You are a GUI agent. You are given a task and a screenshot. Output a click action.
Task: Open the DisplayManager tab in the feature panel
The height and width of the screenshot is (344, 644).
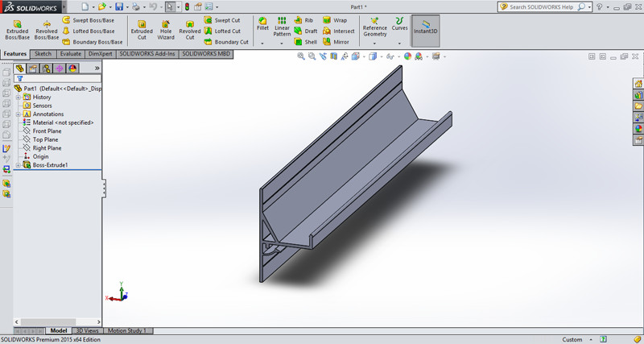pyautogui.click(x=72, y=68)
